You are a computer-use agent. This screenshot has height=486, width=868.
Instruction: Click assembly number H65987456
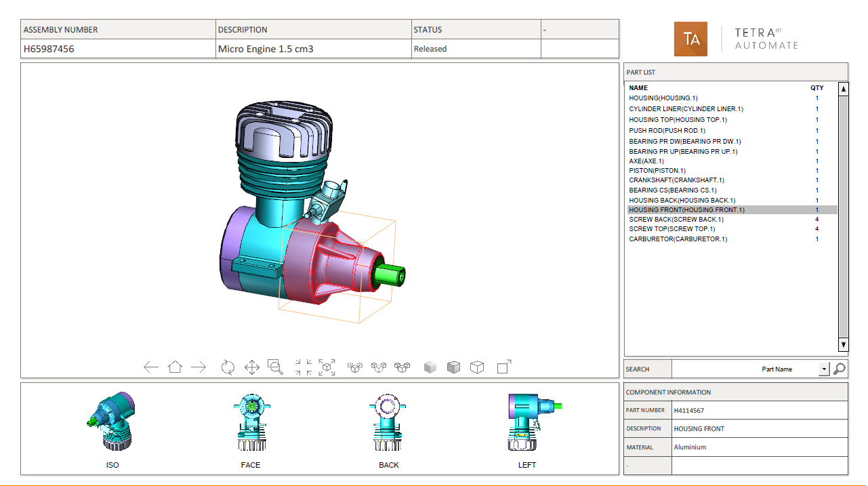click(x=49, y=49)
